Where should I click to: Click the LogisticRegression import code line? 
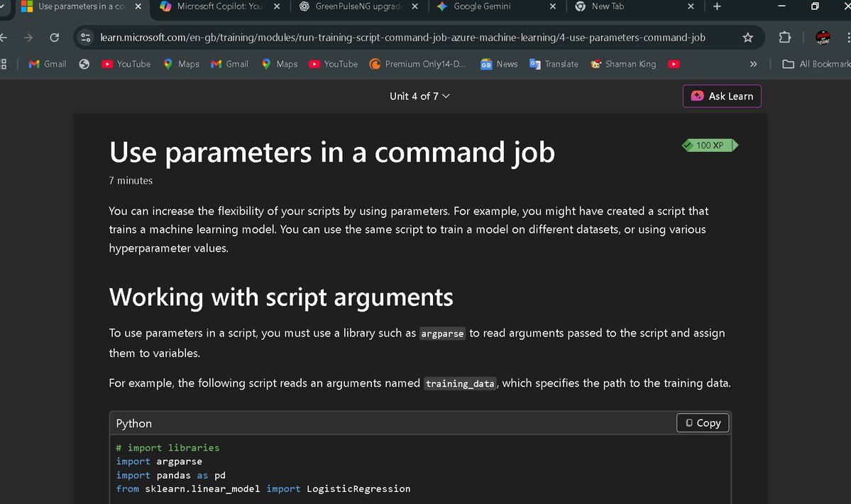(x=263, y=489)
